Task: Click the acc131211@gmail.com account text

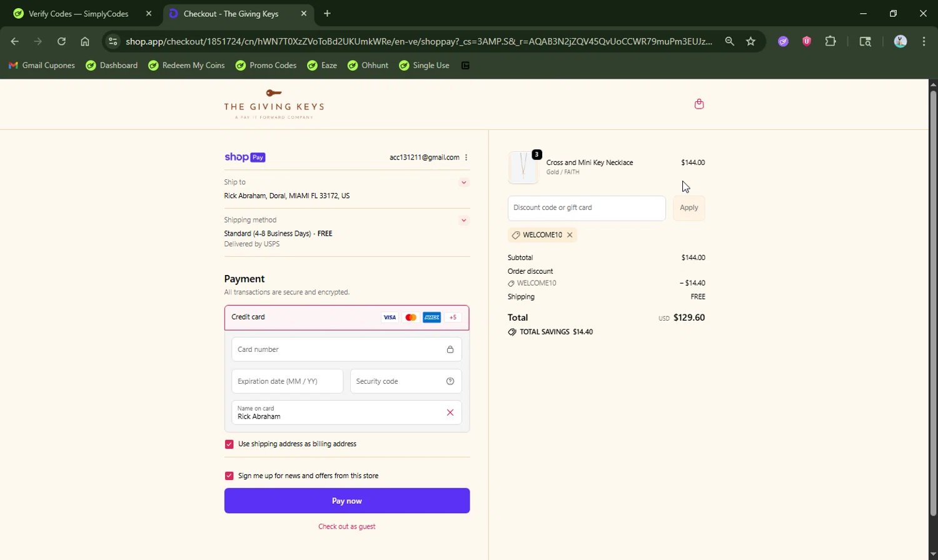Action: click(x=425, y=157)
